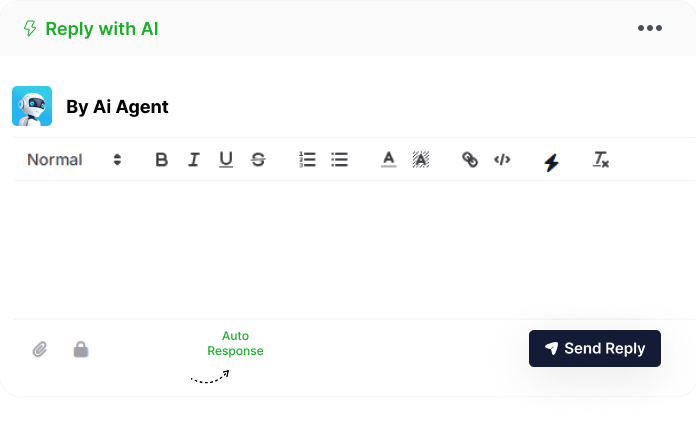The height and width of the screenshot is (427, 696).
Task: Toggle the lock private note icon
Action: pos(81,349)
